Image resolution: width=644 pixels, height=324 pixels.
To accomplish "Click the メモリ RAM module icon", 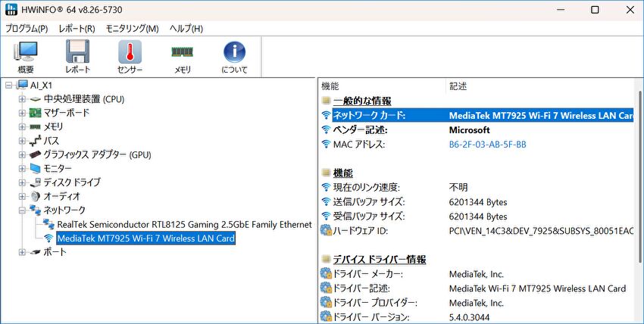I will click(182, 51).
